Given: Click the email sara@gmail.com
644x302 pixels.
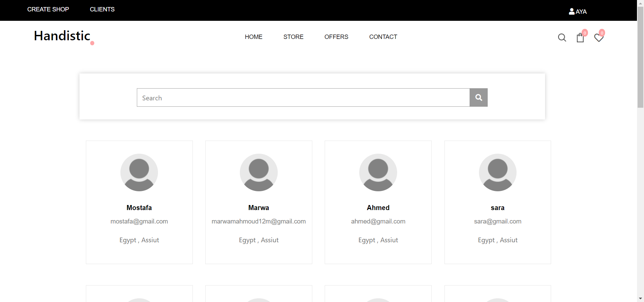Looking at the screenshot, I should point(498,221).
